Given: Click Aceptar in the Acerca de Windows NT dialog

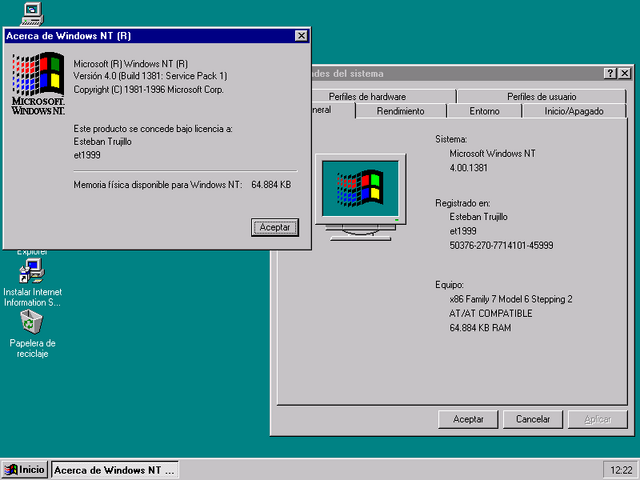Looking at the screenshot, I should tap(275, 227).
